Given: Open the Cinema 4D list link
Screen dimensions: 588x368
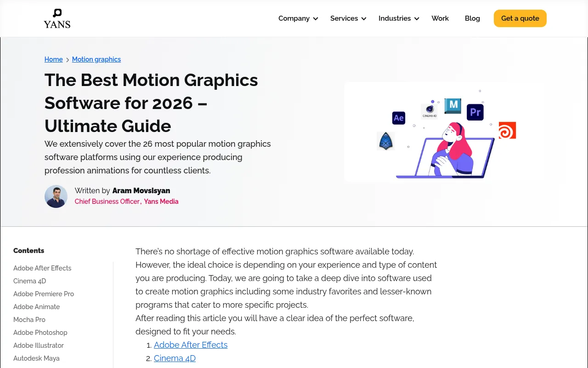Looking at the screenshot, I should pos(175,358).
